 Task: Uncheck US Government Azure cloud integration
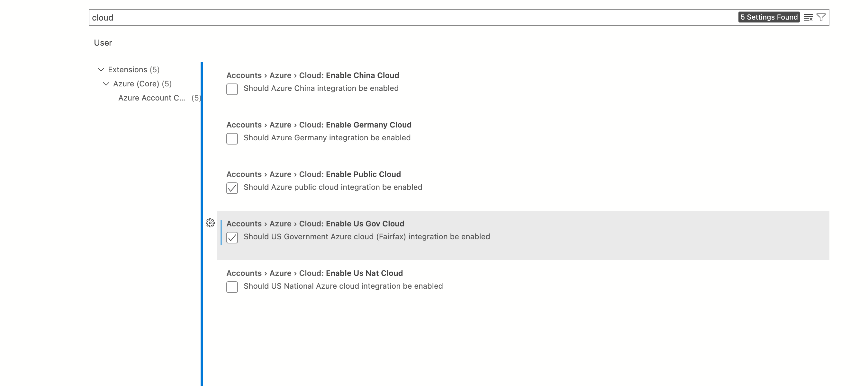pyautogui.click(x=232, y=238)
